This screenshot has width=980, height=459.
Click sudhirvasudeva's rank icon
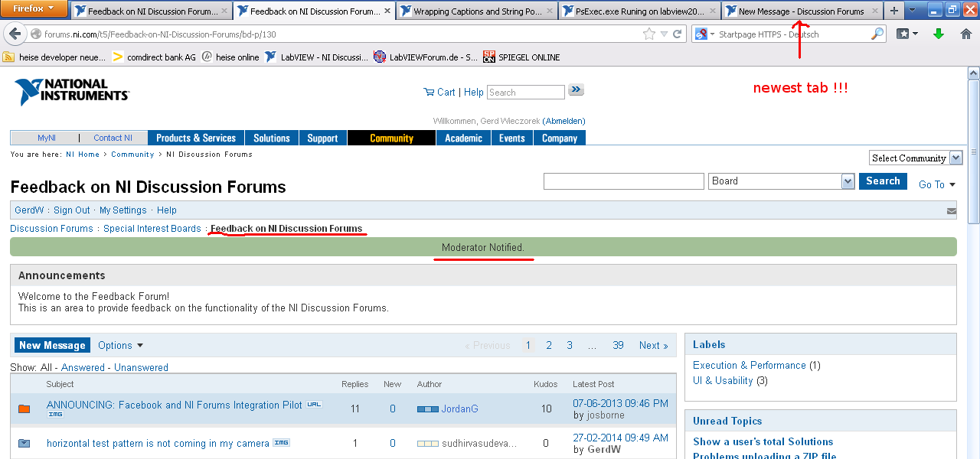click(428, 443)
